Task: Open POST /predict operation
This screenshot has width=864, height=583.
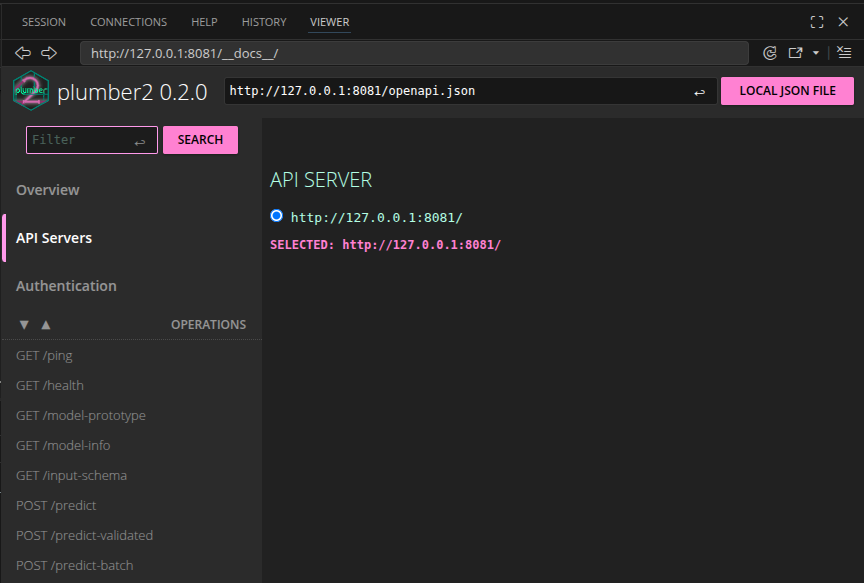Action: tap(56, 505)
